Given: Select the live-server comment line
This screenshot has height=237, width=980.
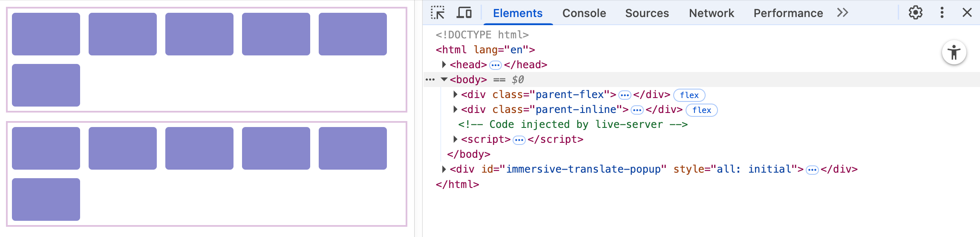Looking at the screenshot, I should click(573, 124).
